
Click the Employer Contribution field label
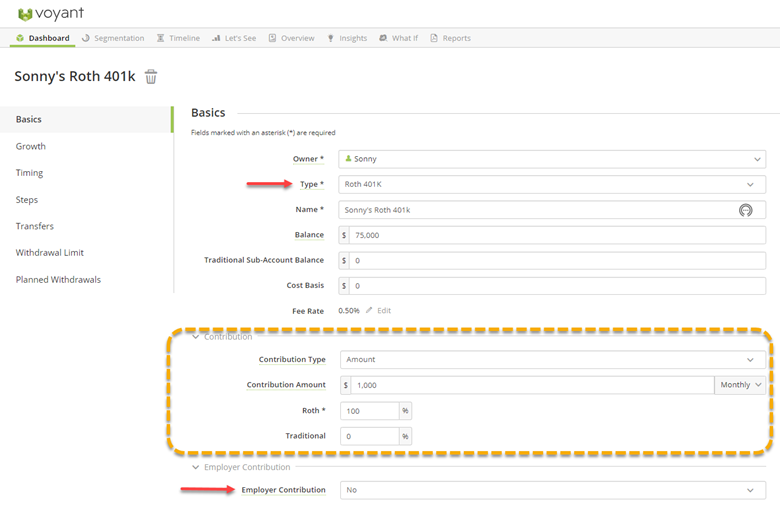pyautogui.click(x=284, y=490)
